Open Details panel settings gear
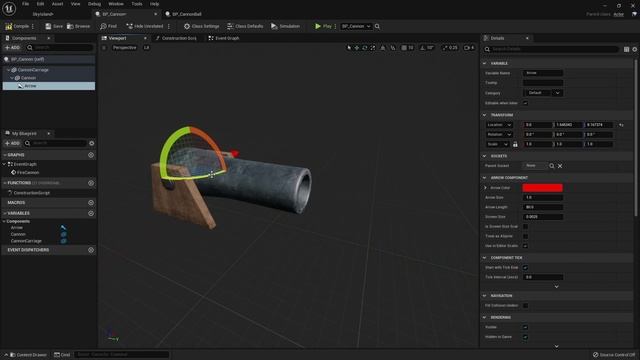This screenshot has height=360, width=640. 635,49
